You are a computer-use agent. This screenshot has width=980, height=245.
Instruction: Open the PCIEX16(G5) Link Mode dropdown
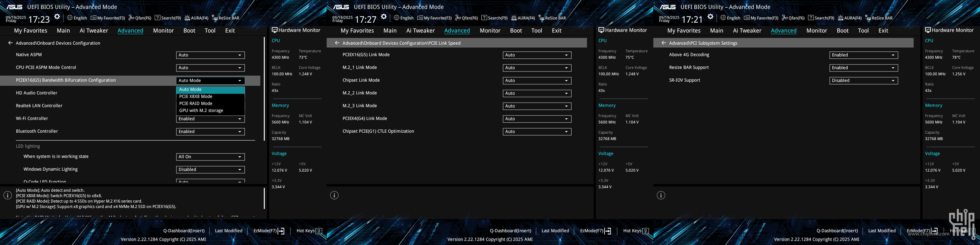(537, 55)
